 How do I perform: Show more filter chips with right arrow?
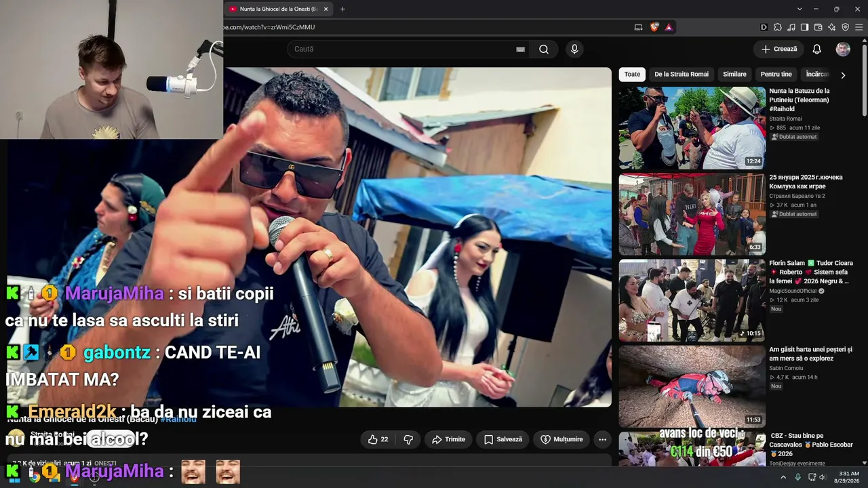pyautogui.click(x=843, y=75)
